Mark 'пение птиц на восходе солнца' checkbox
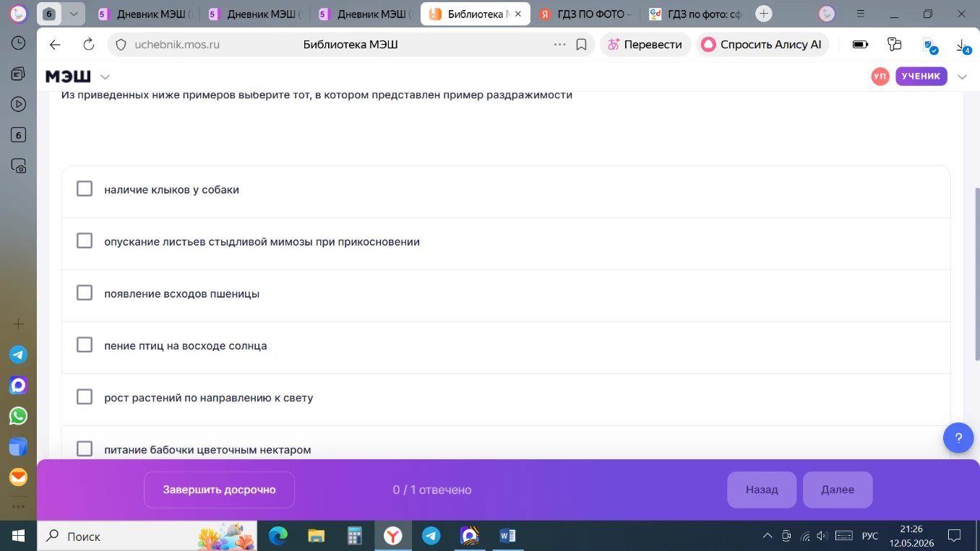Viewport: 980px width, 551px height. point(85,345)
